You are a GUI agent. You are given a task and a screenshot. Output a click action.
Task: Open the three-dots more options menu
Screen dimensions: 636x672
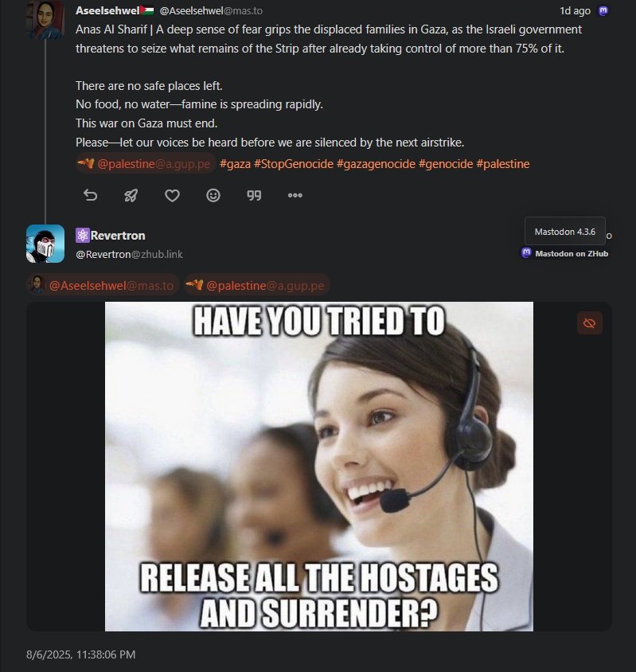295,195
